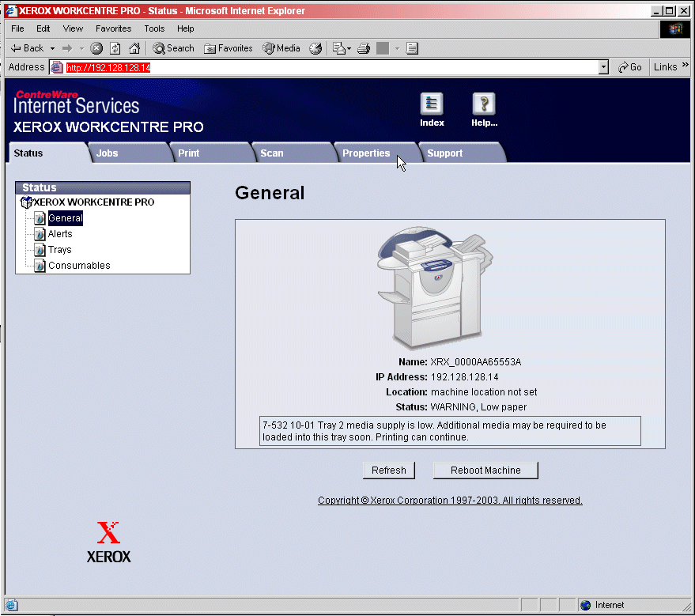Viewport: 695px width, 616px height.
Task: Open the Search panel in the browser toolbar
Action: (173, 48)
